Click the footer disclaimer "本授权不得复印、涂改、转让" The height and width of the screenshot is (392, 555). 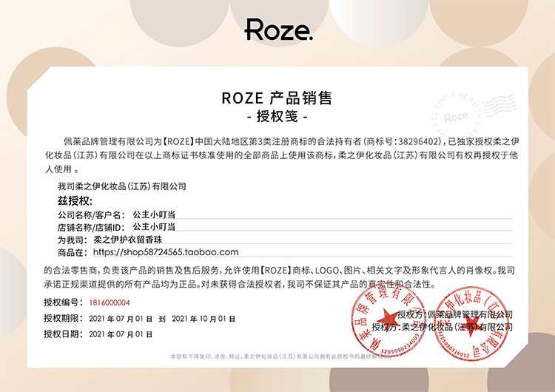206,356
